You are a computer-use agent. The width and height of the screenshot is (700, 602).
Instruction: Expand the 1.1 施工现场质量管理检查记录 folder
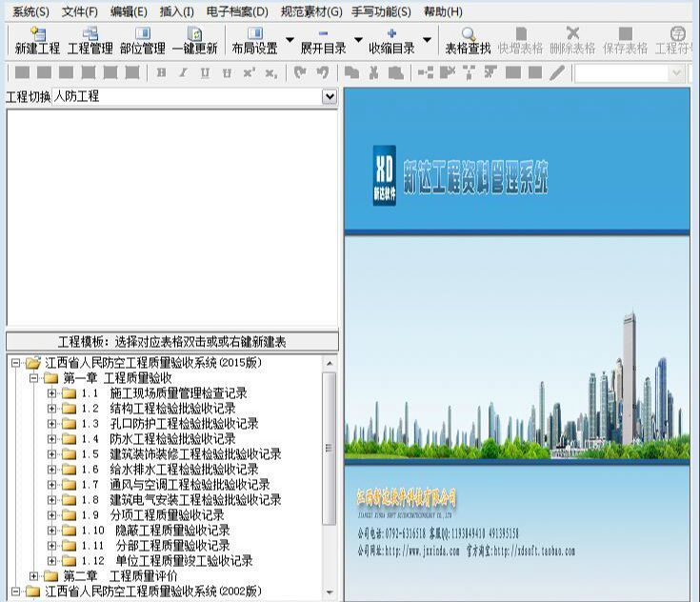52,393
